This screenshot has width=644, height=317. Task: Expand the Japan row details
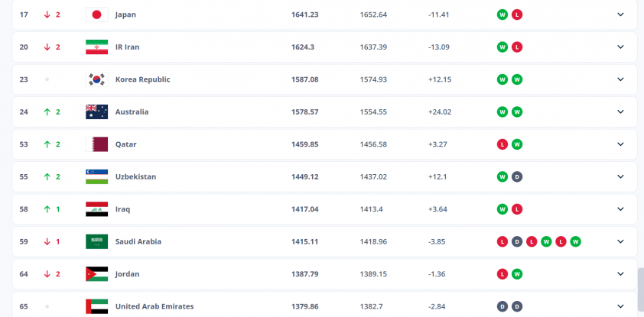coord(620,15)
